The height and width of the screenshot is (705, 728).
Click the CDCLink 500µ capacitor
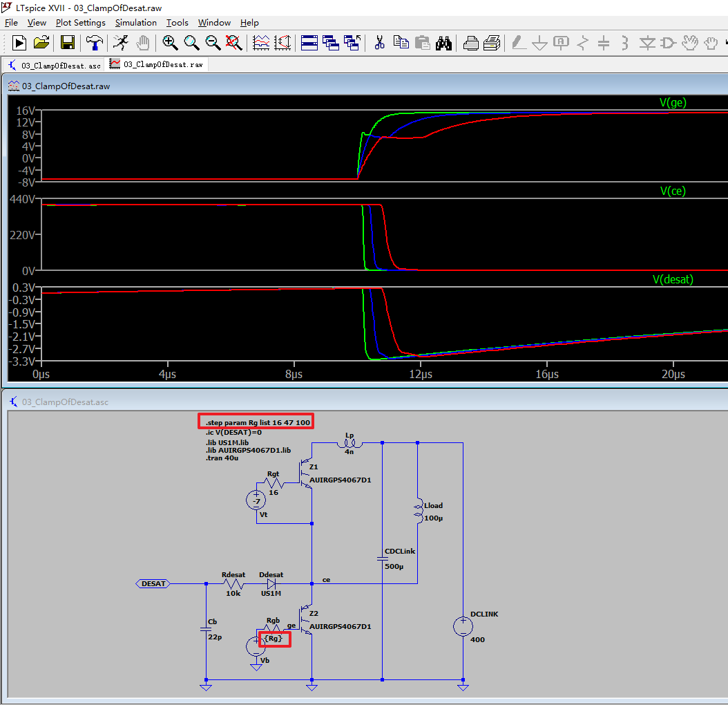382,558
